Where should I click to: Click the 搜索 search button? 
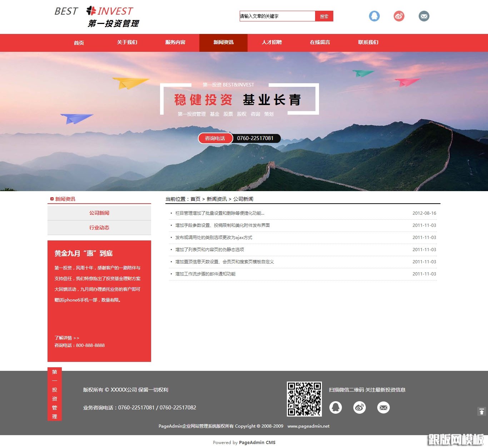click(324, 16)
